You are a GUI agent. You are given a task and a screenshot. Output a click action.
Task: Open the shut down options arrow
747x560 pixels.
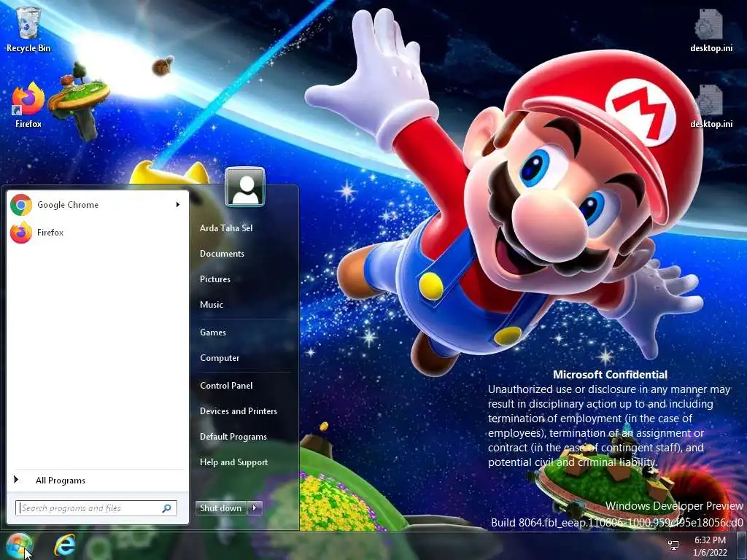point(255,508)
